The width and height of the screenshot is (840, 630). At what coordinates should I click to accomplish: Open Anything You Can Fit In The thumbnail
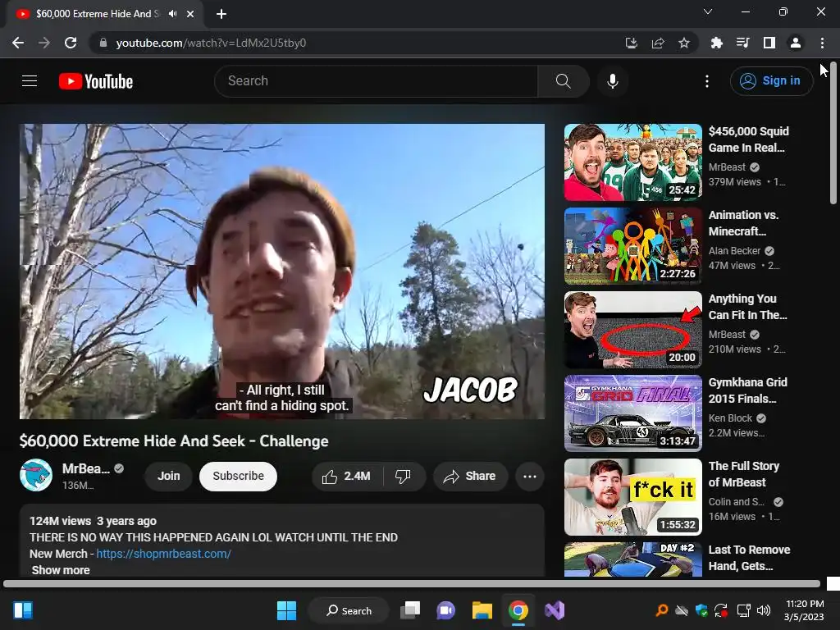633,330
